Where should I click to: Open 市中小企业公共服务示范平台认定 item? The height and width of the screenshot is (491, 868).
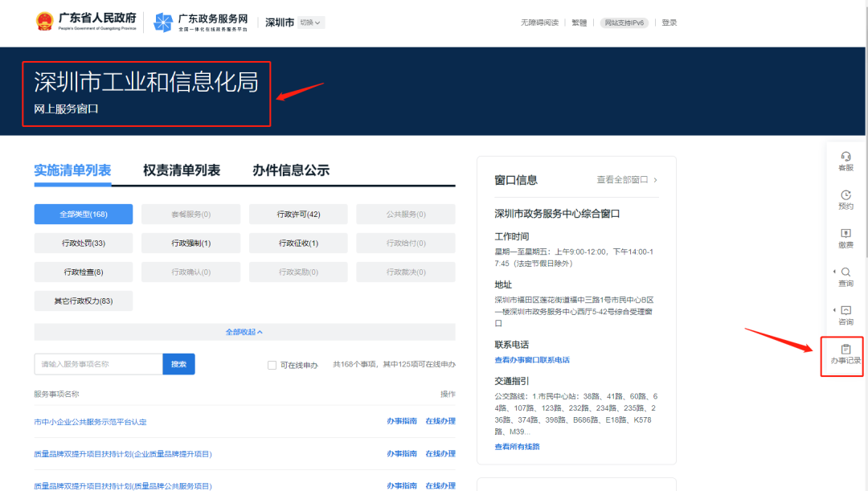coord(90,422)
